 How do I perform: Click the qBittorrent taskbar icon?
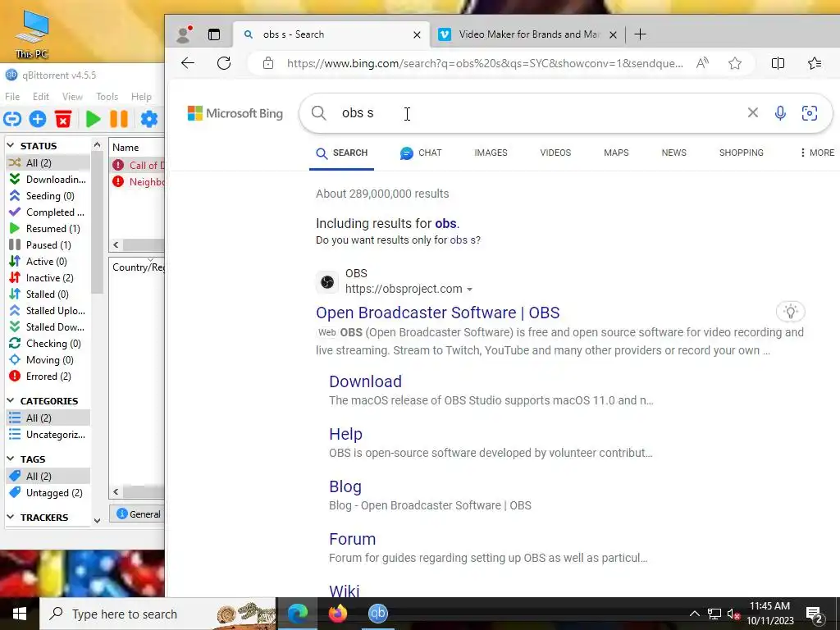tap(377, 614)
